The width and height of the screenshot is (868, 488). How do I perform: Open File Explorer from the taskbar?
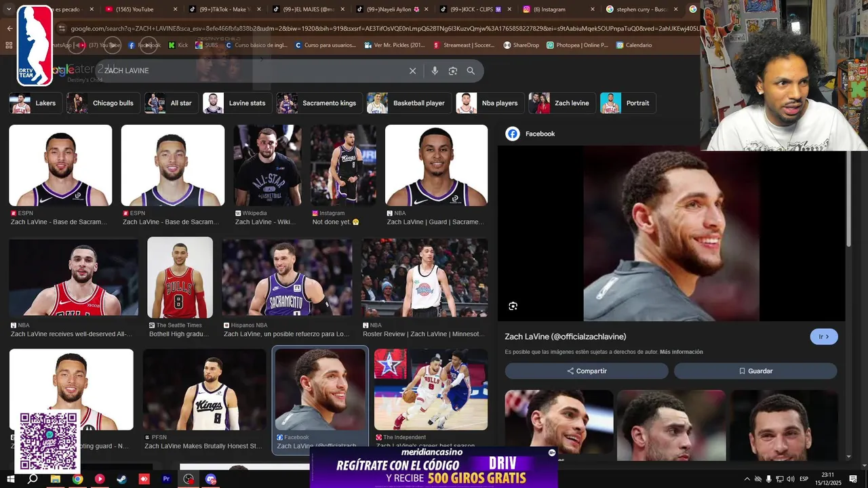[x=56, y=479]
